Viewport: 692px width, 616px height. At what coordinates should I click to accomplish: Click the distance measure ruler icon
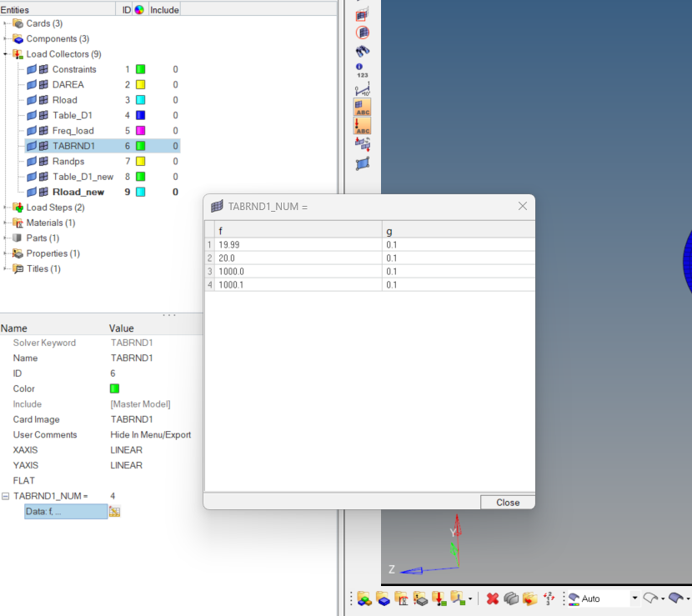363,89
